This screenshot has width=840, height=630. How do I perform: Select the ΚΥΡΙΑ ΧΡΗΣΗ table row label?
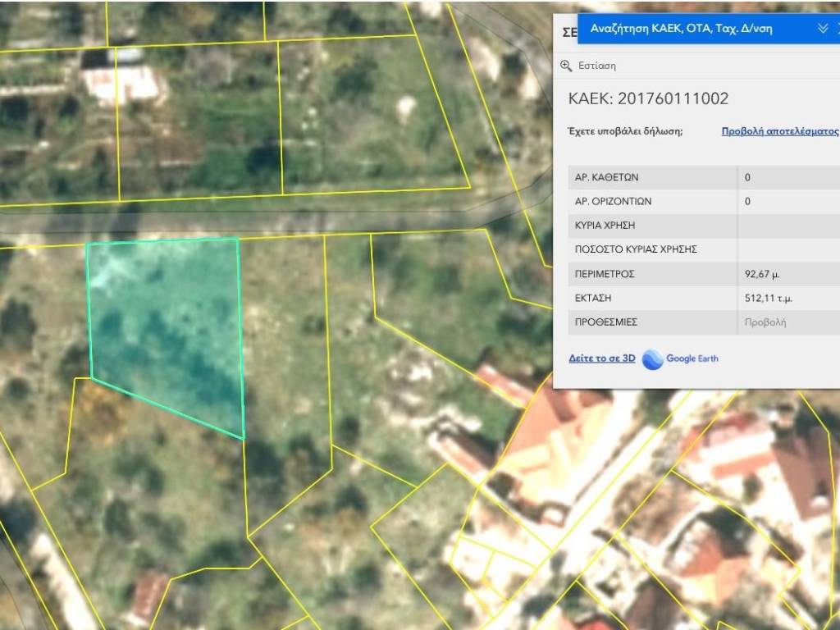(605, 226)
